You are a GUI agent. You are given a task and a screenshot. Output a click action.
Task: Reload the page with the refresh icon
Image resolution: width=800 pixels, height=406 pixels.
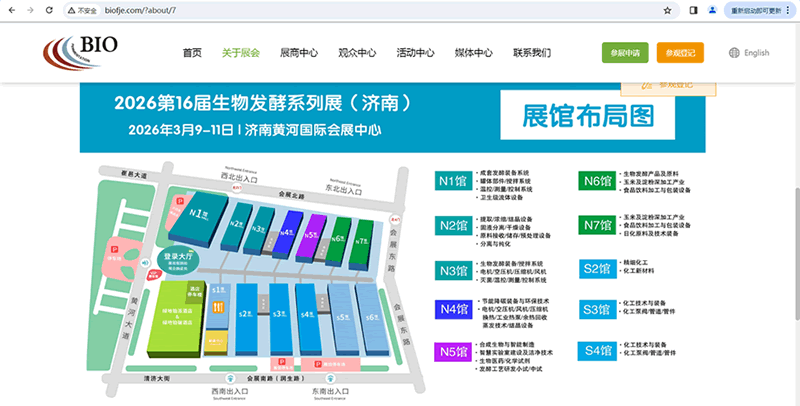pos(50,10)
